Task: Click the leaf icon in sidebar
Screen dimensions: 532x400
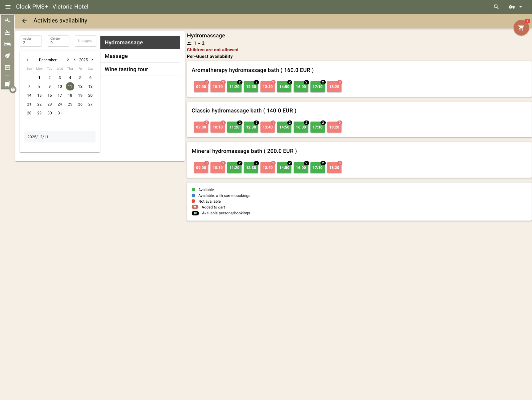Action: tap(7, 56)
